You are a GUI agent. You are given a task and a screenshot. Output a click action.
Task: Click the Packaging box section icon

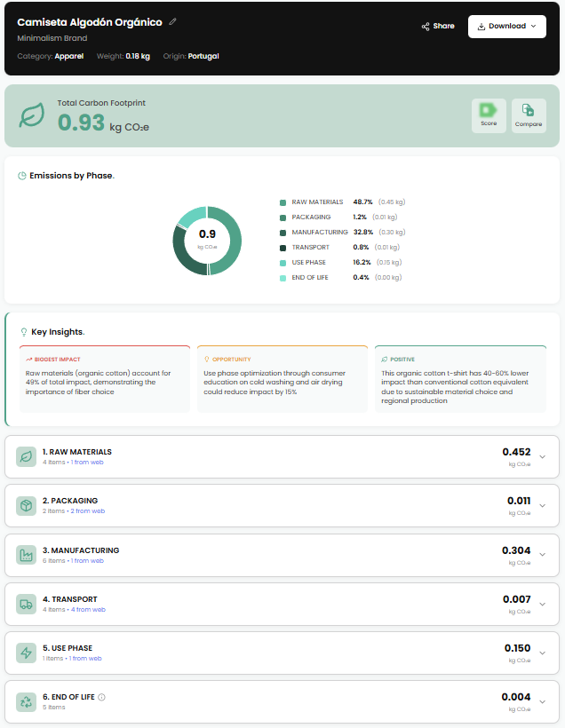tap(26, 506)
